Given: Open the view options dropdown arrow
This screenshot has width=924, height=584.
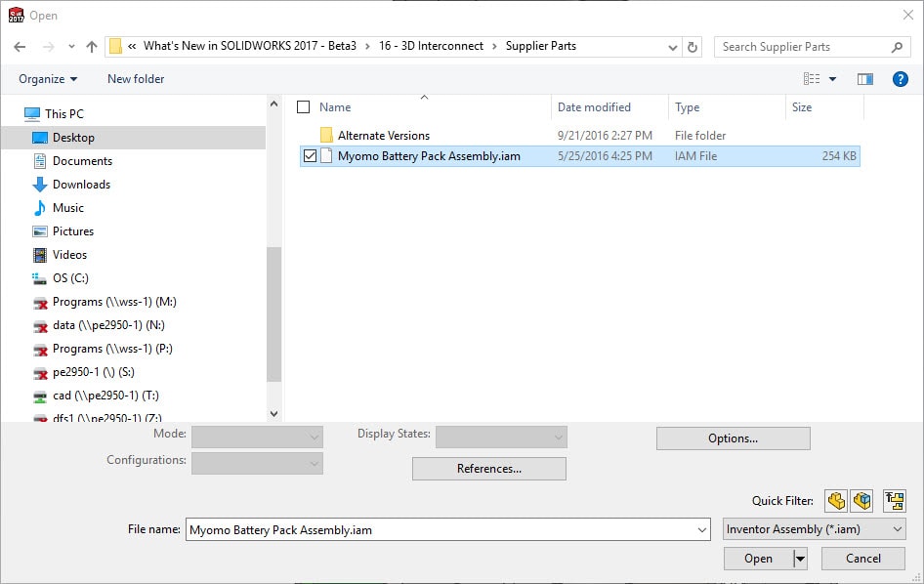Looking at the screenshot, I should pyautogui.click(x=832, y=79).
